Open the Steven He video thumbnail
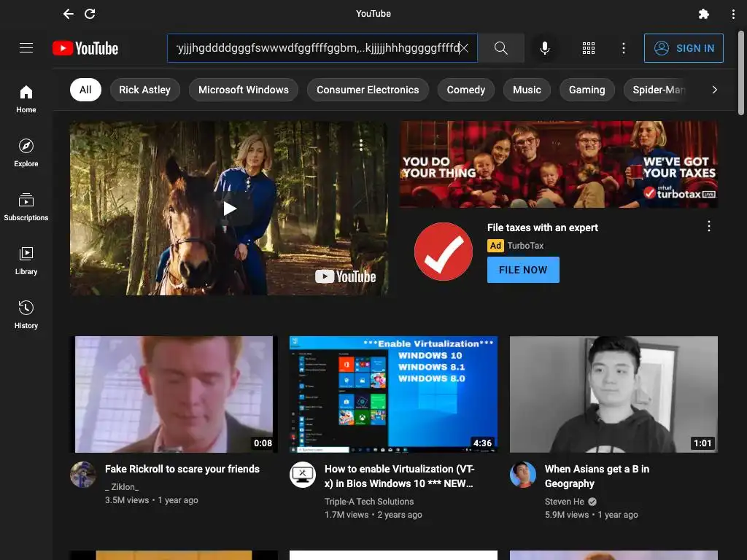Screen dimensions: 747x560 pos(614,394)
